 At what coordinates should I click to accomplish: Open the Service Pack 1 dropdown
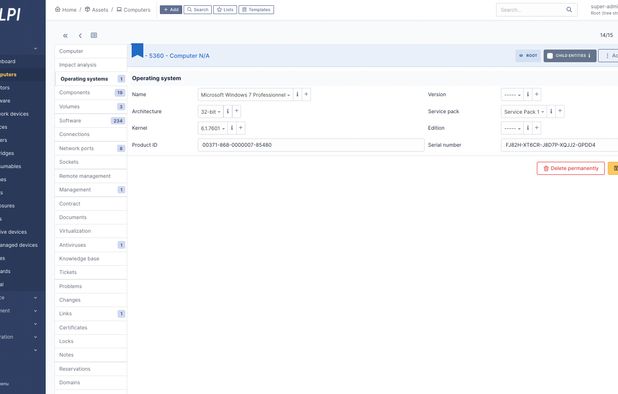[x=524, y=112]
